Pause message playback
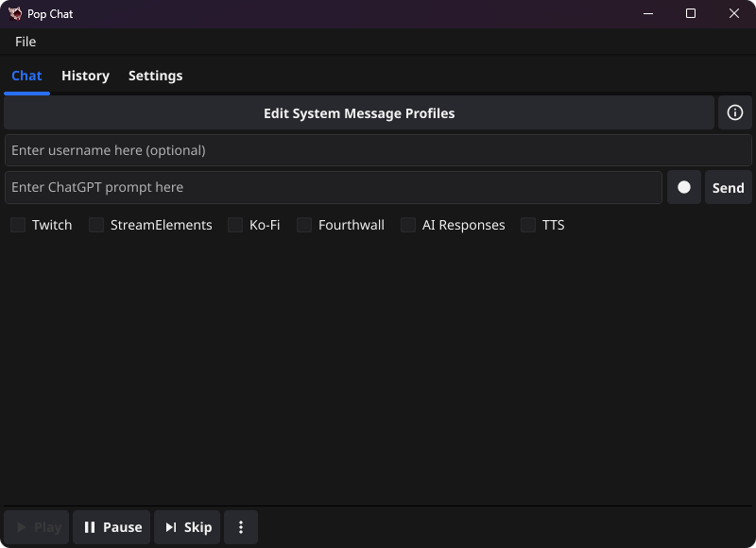 pyautogui.click(x=111, y=527)
